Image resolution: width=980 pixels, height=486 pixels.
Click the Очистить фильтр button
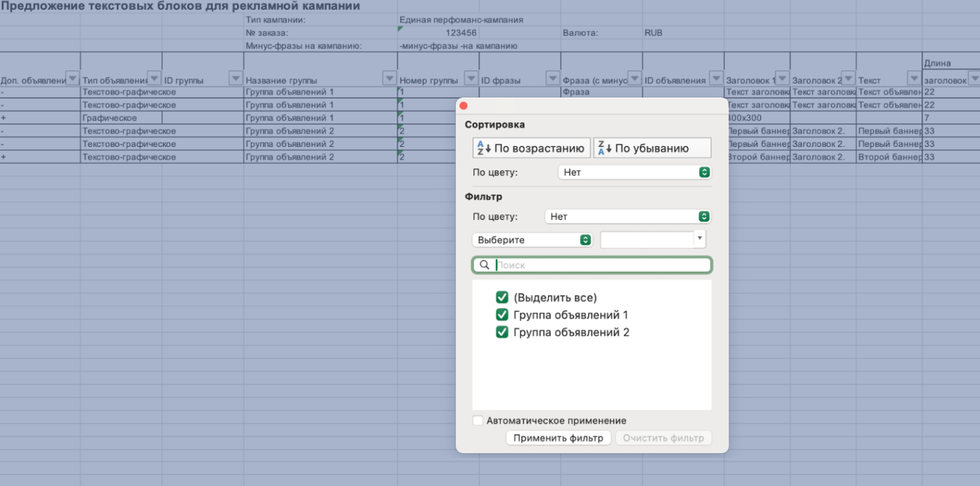coord(663,438)
